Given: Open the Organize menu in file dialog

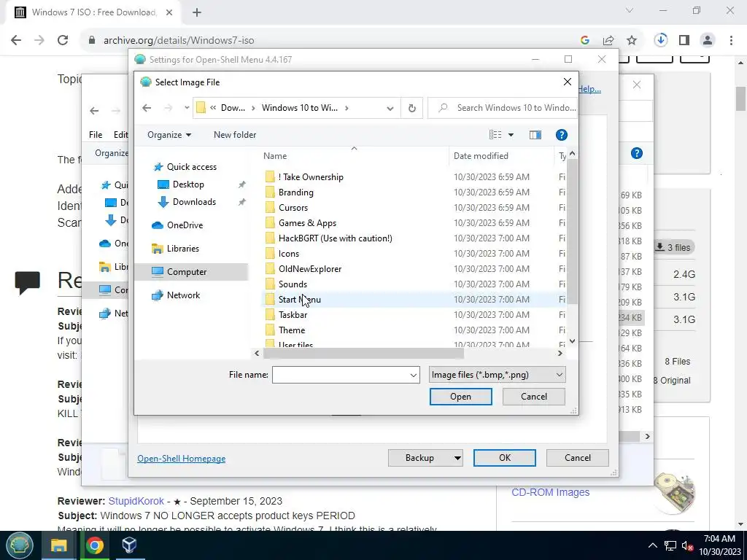Looking at the screenshot, I should click(169, 135).
